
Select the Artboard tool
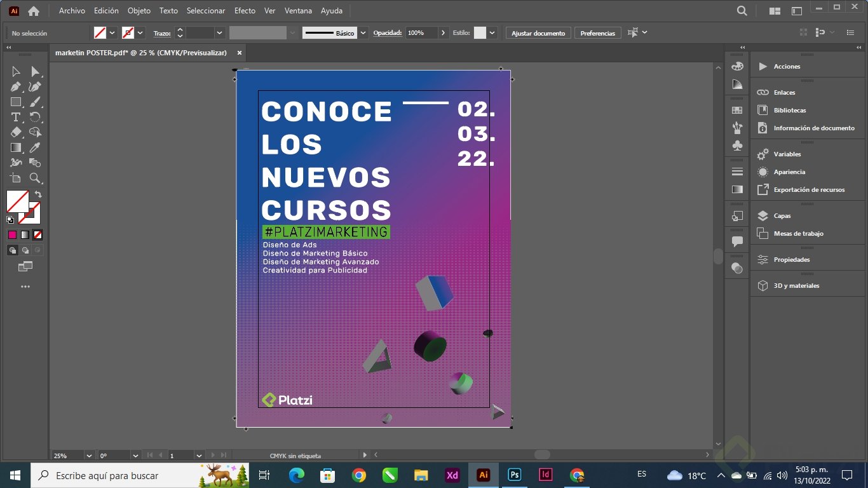tap(16, 178)
